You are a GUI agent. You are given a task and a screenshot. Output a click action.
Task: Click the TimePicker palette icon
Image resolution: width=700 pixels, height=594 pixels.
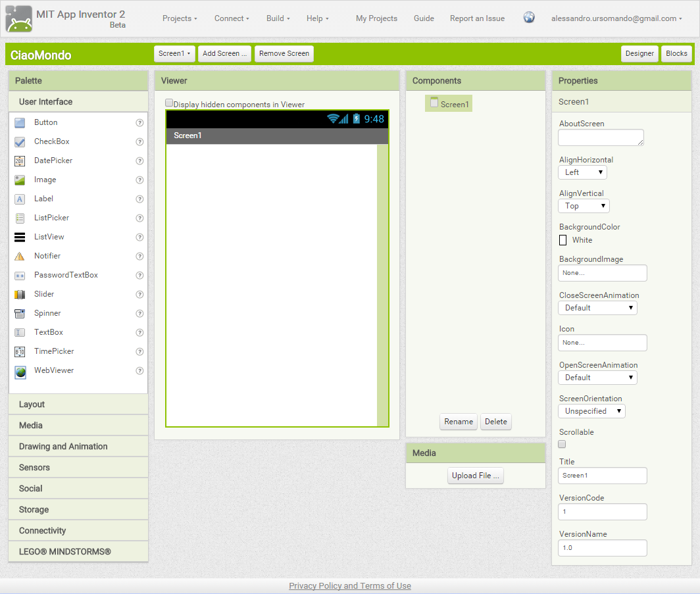(x=20, y=352)
